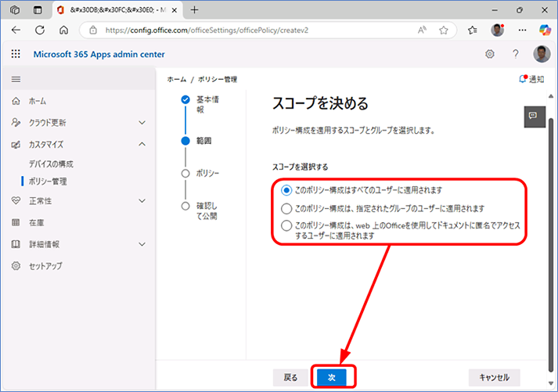
Task: Open the help question mark
Action: 515,54
